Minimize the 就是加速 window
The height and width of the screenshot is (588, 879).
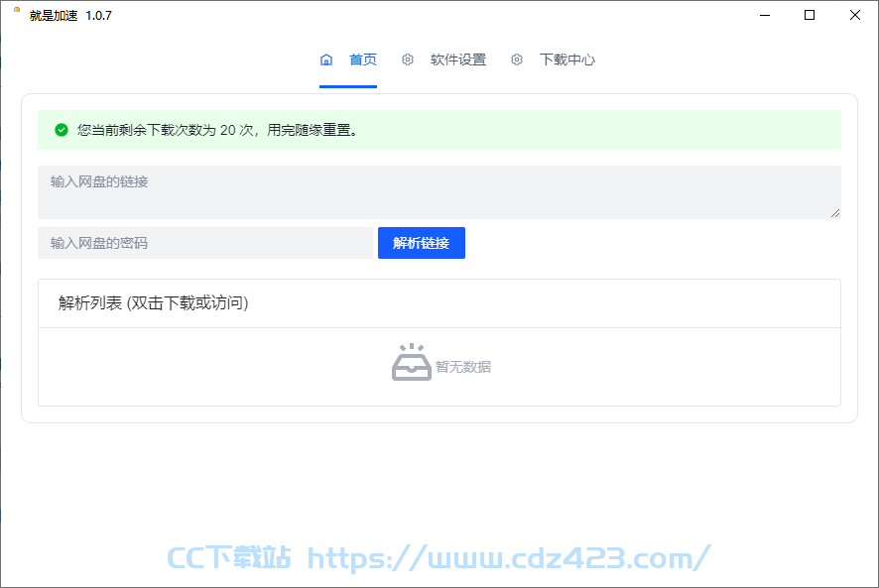coord(765,15)
